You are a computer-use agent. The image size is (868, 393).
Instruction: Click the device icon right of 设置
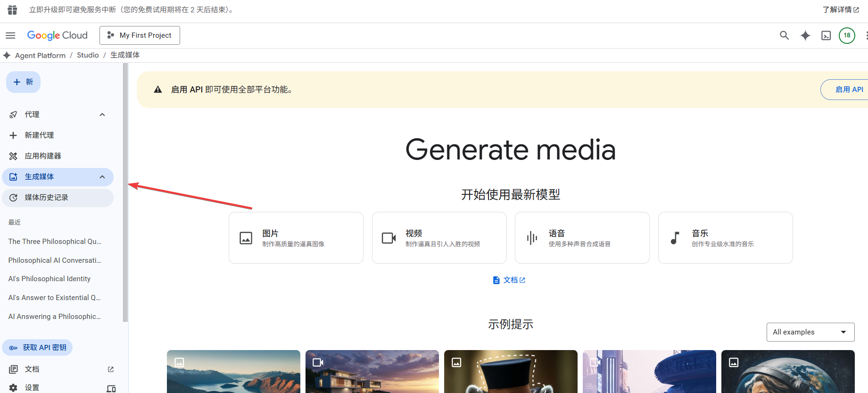click(x=111, y=389)
